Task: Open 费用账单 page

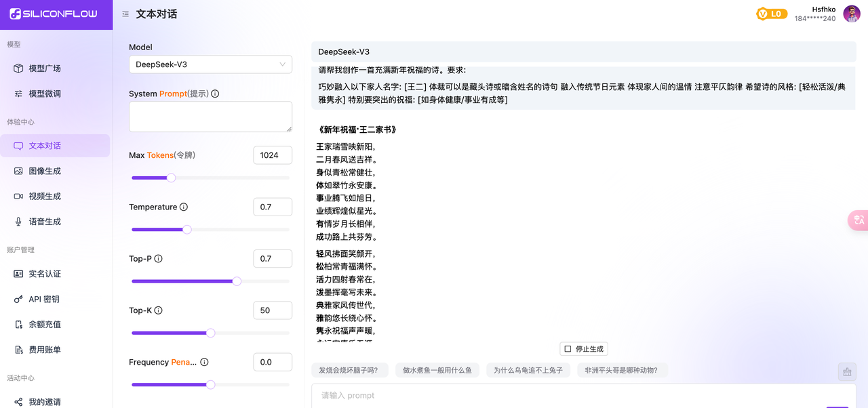Action: tap(56, 350)
